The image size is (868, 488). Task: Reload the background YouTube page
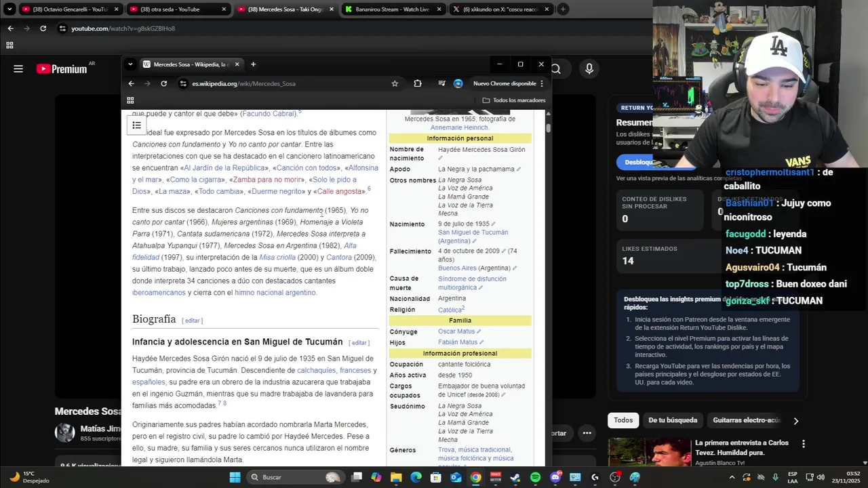click(x=43, y=28)
